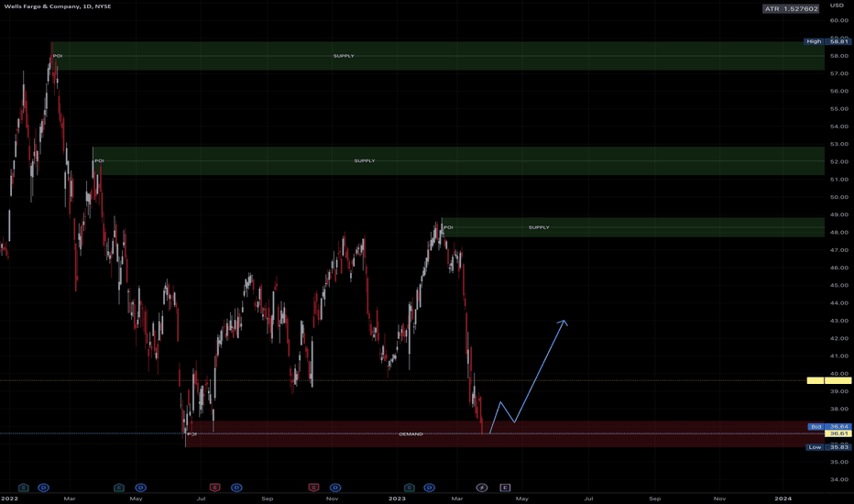
Task: Open the USD currency selector on price axis
Action: click(x=837, y=5)
